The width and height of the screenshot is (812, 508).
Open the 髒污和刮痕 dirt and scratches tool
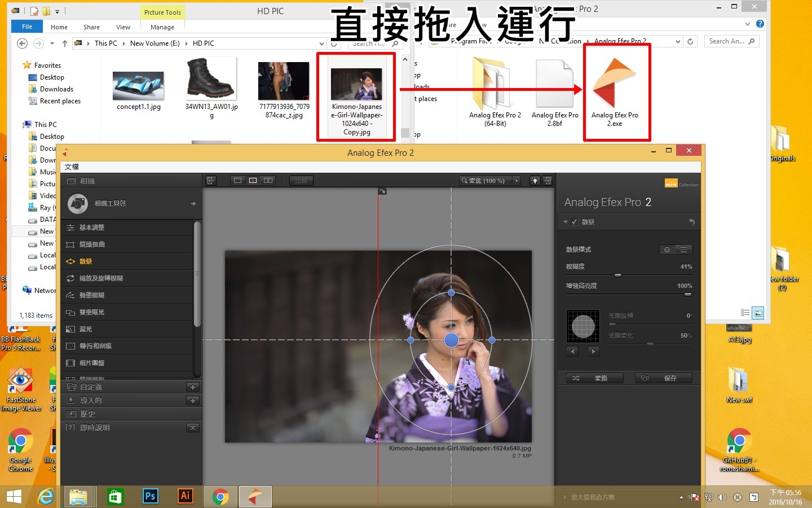coord(127,346)
